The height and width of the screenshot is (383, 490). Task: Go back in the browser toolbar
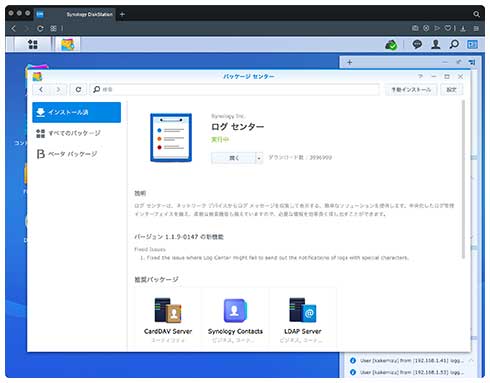(14, 28)
